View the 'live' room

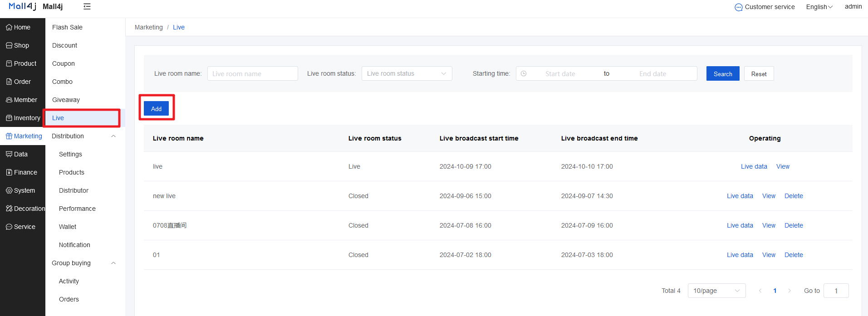[783, 166]
